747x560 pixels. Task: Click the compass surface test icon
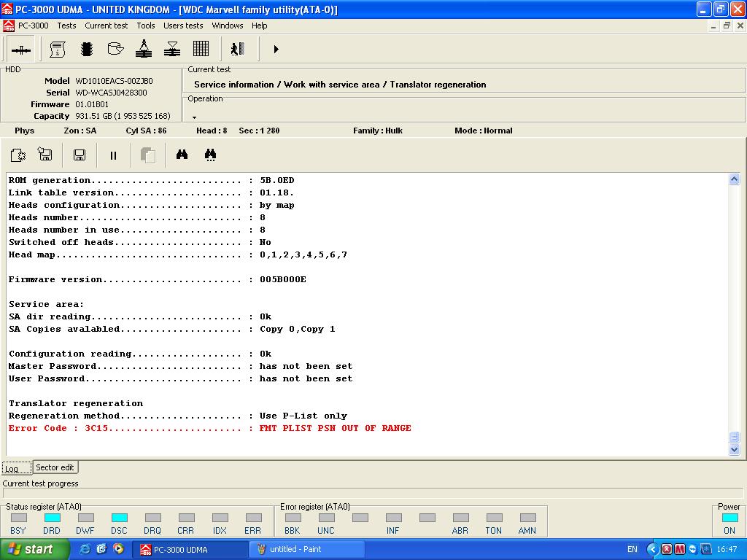click(x=144, y=49)
